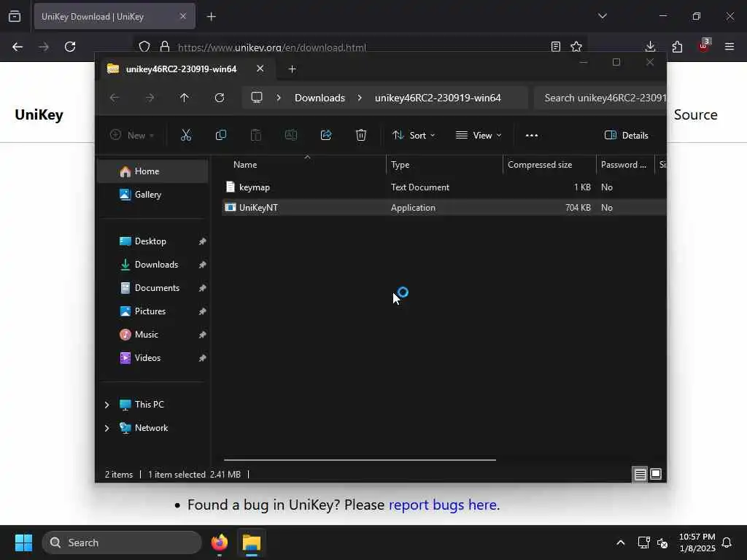
Task: Open the View dropdown
Action: tap(479, 135)
